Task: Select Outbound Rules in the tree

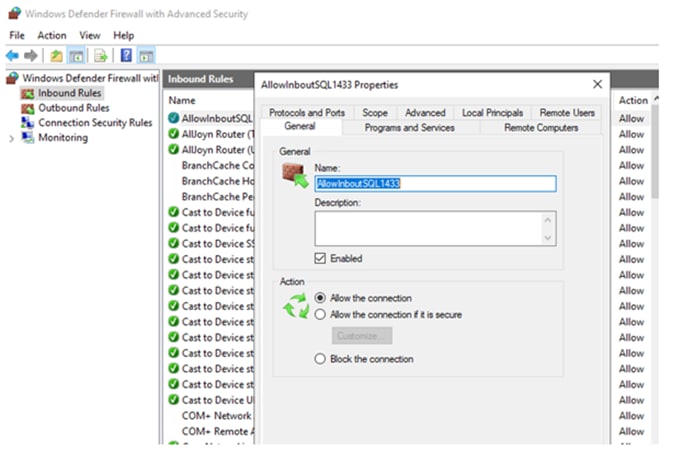Action: pyautogui.click(x=74, y=108)
